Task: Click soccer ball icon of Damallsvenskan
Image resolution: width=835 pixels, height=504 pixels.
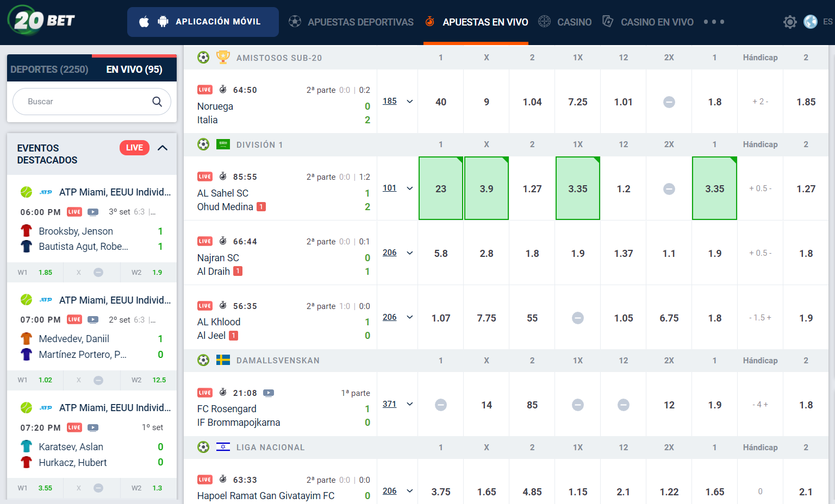Action: coord(203,360)
